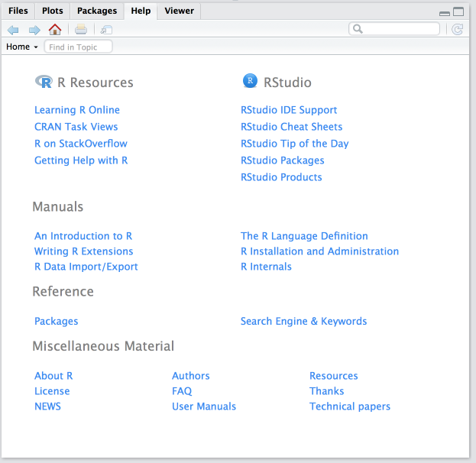Open About R link
The width and height of the screenshot is (476, 463).
click(53, 376)
